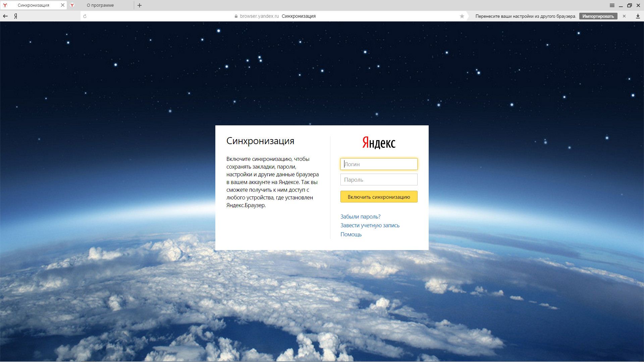The image size is (644, 362).
Task: Click the Импортировать button
Action: pyautogui.click(x=598, y=16)
